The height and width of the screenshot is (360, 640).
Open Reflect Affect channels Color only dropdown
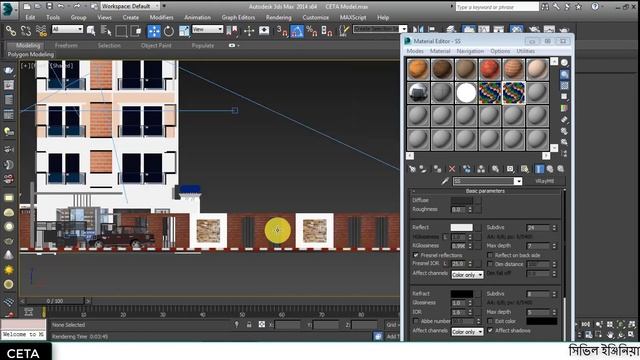tap(467, 275)
